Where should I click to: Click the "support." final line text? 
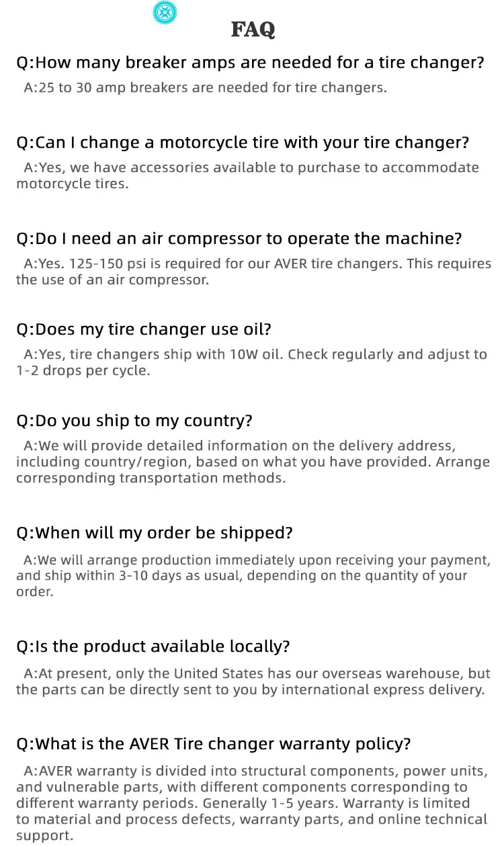tap(44, 835)
